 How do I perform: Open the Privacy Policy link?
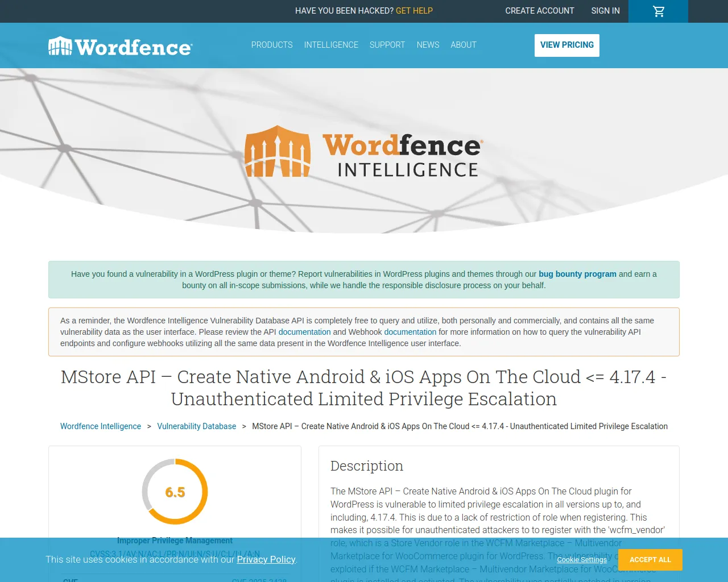[x=266, y=559]
